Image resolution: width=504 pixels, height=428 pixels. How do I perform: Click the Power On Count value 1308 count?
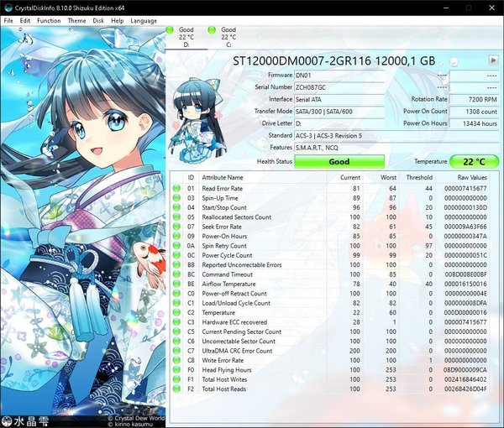pyautogui.click(x=474, y=112)
